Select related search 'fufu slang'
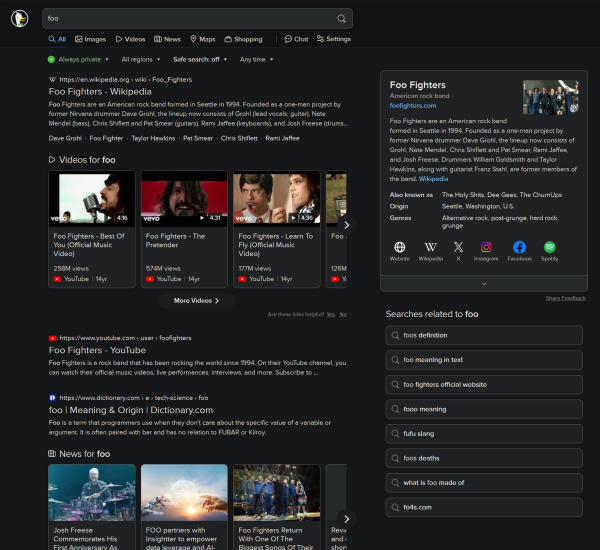This screenshot has width=600, height=550. point(484,434)
